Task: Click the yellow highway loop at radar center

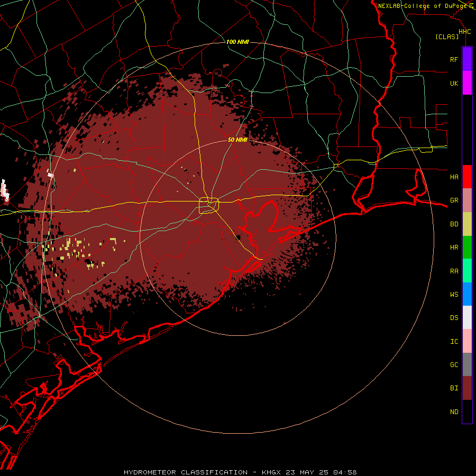Action: tap(209, 206)
